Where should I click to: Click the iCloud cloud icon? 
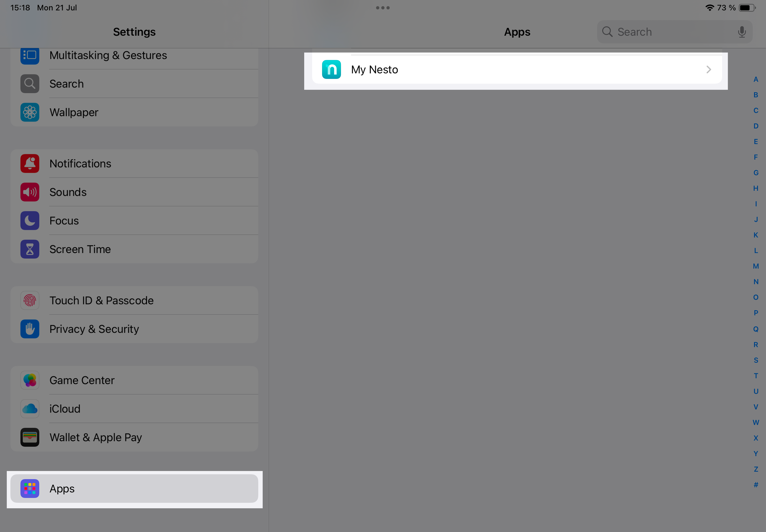point(30,409)
